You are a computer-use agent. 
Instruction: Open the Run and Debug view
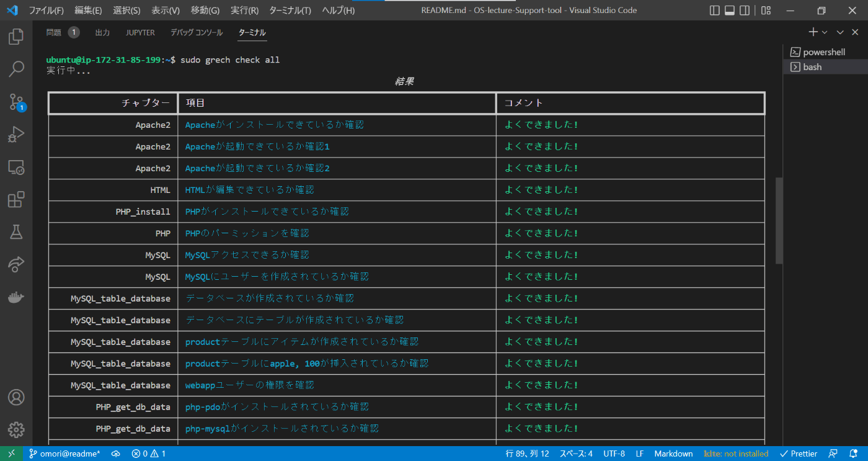(x=16, y=135)
